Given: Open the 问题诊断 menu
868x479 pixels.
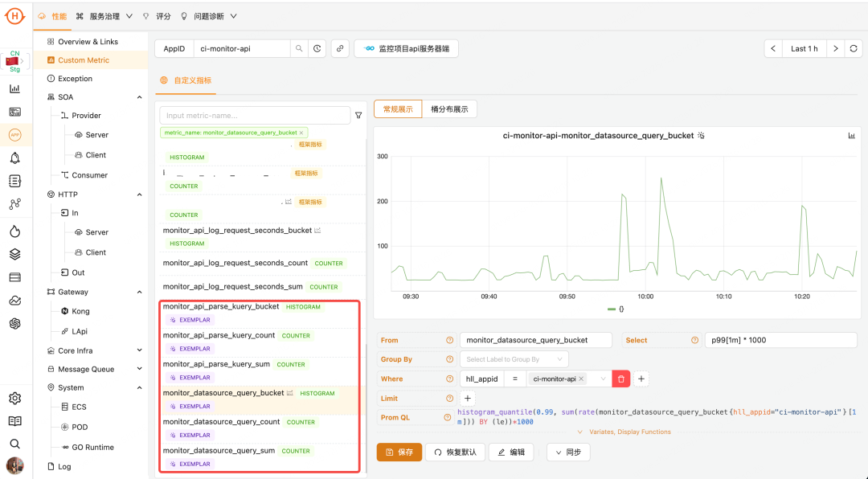Looking at the screenshot, I should tap(209, 17).
